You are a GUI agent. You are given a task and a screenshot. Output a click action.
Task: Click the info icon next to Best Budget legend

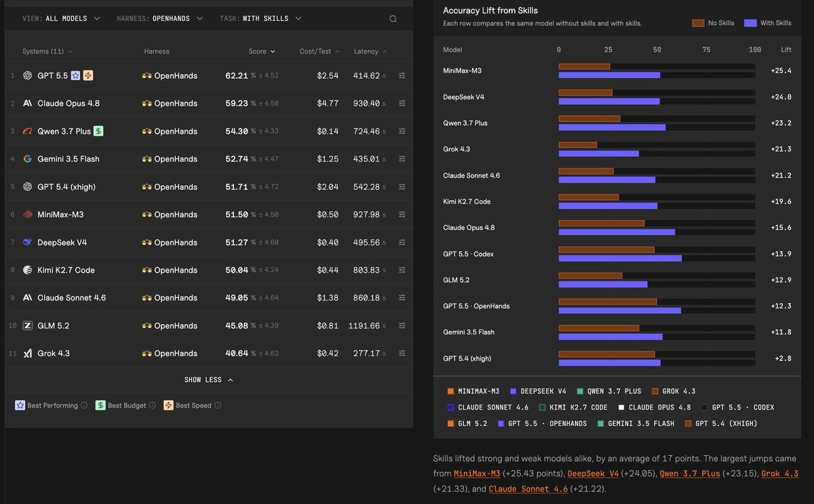tap(152, 406)
